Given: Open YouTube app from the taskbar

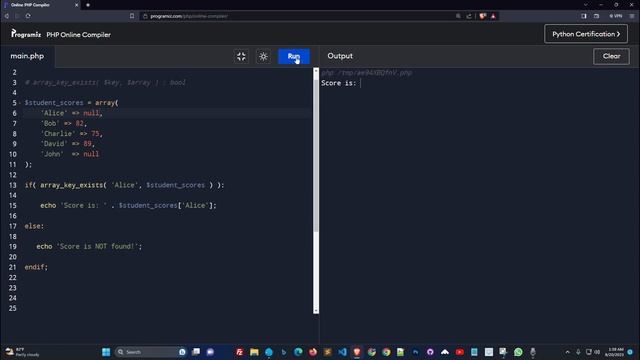Looking at the screenshot, I should click(460, 352).
